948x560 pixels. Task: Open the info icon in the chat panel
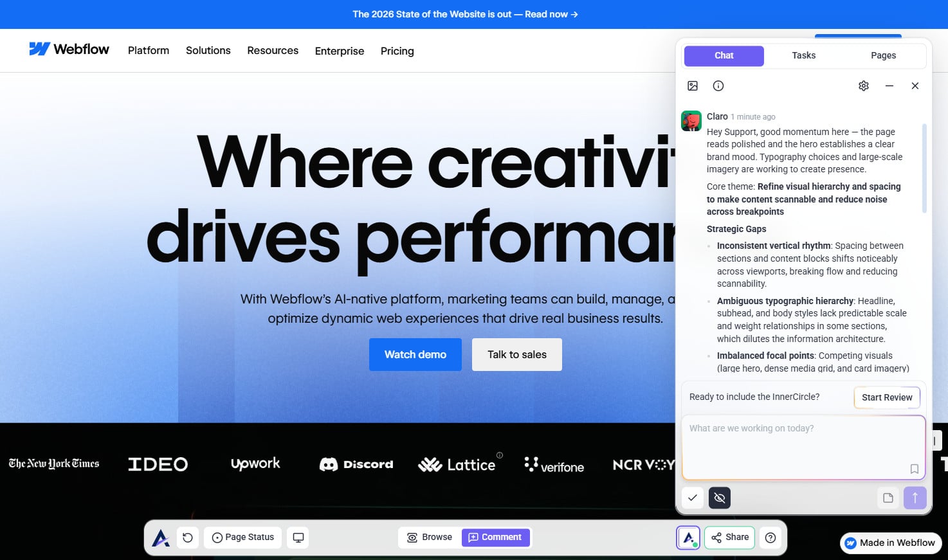click(718, 86)
